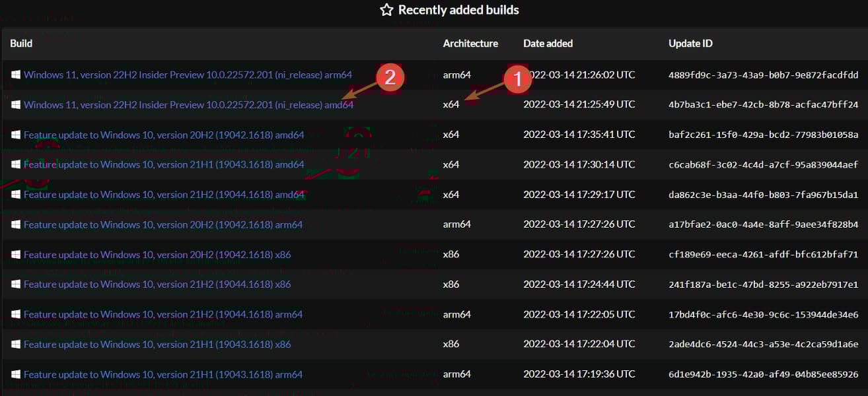The image size is (868, 396).
Task: Click x64 cell in 21H2 (19044.1618) amd64 row
Action: click(x=451, y=195)
